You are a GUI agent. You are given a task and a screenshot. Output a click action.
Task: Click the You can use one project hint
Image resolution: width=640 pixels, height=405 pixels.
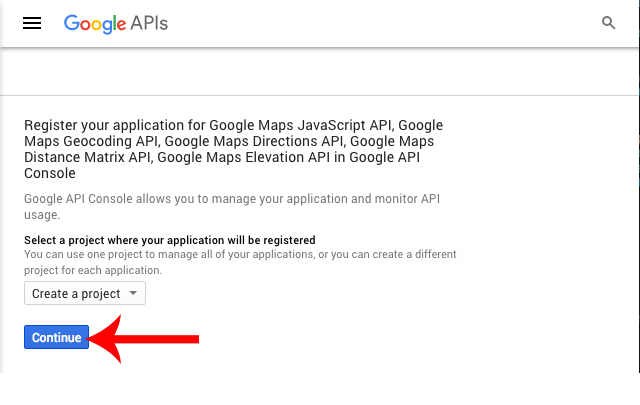(x=240, y=262)
